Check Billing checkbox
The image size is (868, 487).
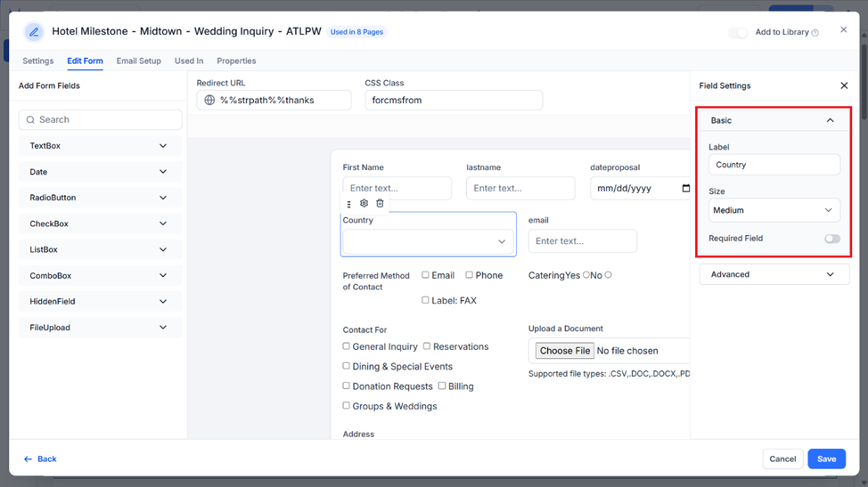click(x=442, y=386)
